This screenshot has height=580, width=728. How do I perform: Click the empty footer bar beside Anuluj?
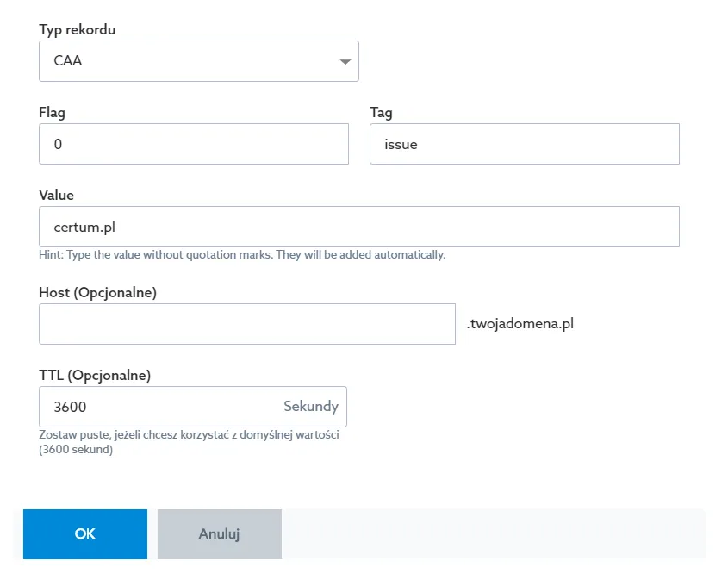click(x=494, y=534)
